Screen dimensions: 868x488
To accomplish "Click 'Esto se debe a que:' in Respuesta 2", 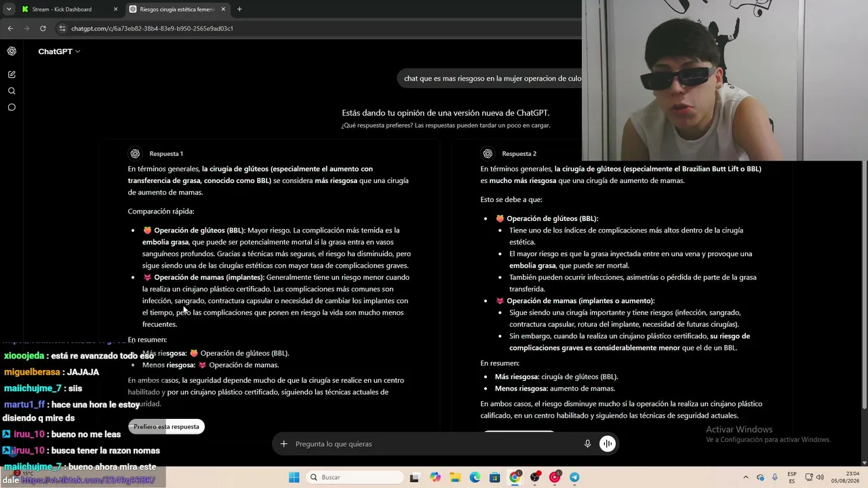I will point(511,200).
